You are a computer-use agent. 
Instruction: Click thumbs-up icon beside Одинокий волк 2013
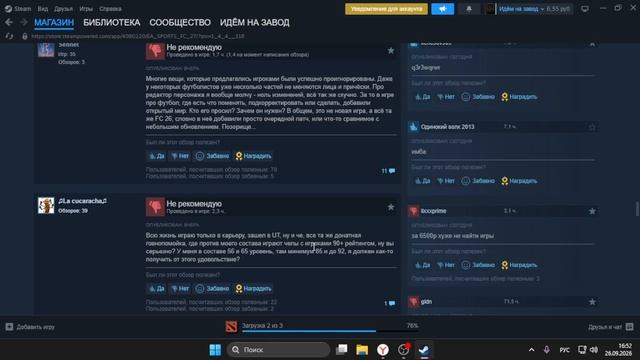point(413,127)
